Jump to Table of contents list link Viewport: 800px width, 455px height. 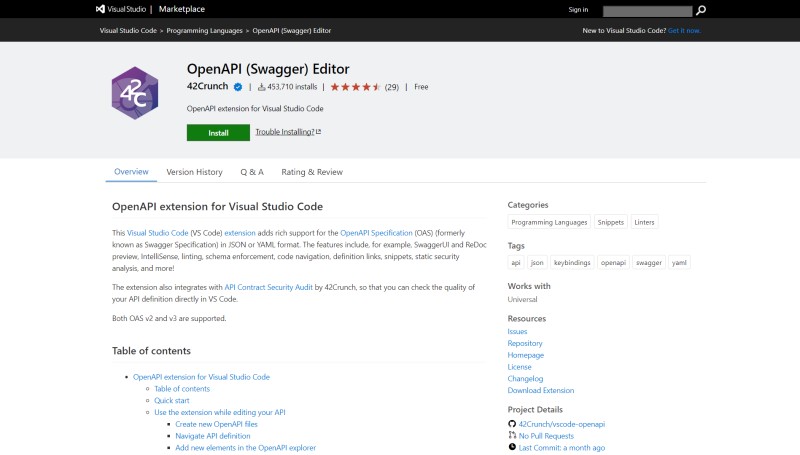182,388
